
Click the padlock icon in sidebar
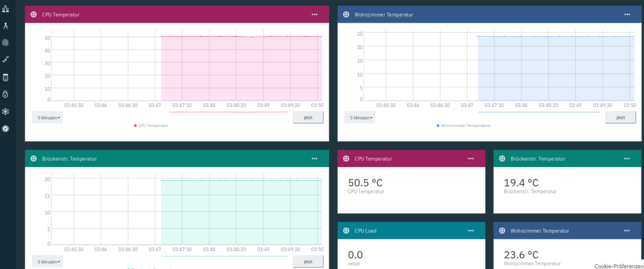[x=6, y=94]
